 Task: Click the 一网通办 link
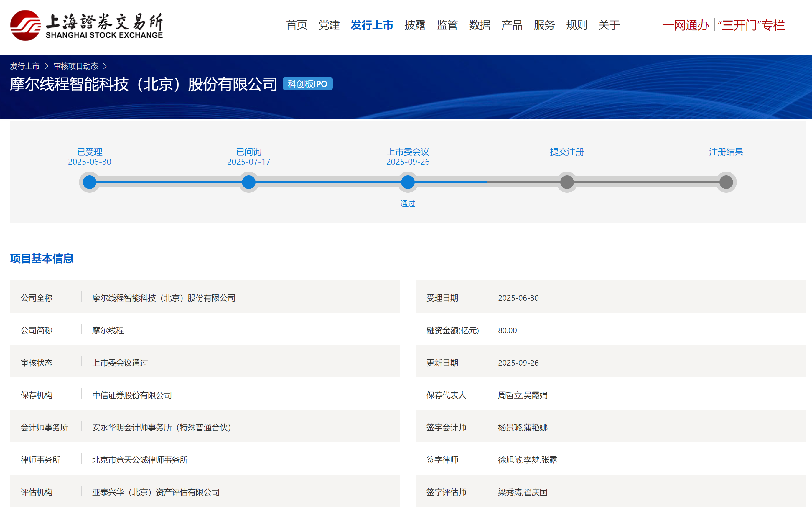(685, 25)
